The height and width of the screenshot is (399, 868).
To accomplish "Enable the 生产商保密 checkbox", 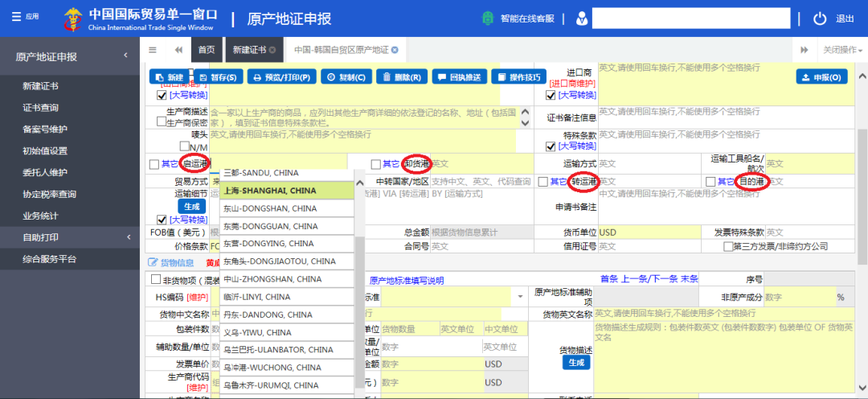I will pyautogui.click(x=161, y=121).
